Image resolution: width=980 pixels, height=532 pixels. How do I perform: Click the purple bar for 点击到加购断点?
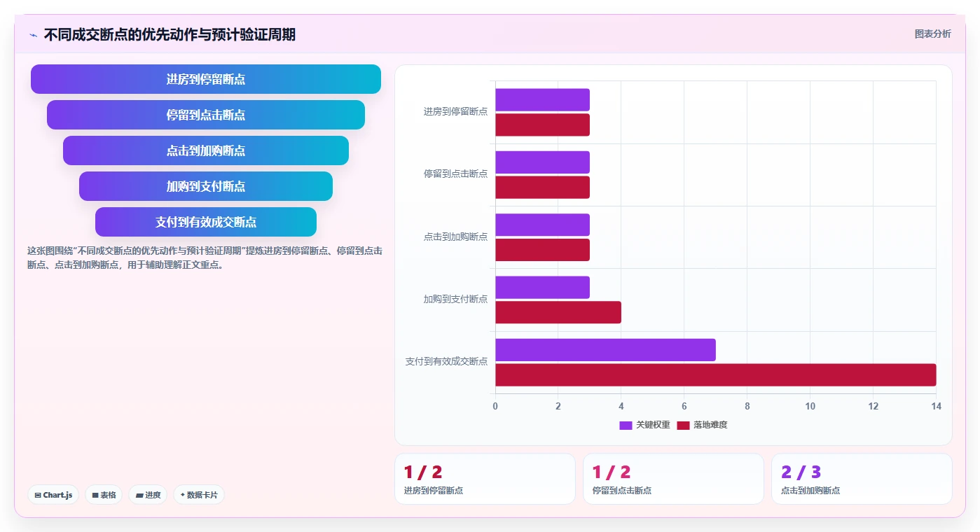(542, 225)
